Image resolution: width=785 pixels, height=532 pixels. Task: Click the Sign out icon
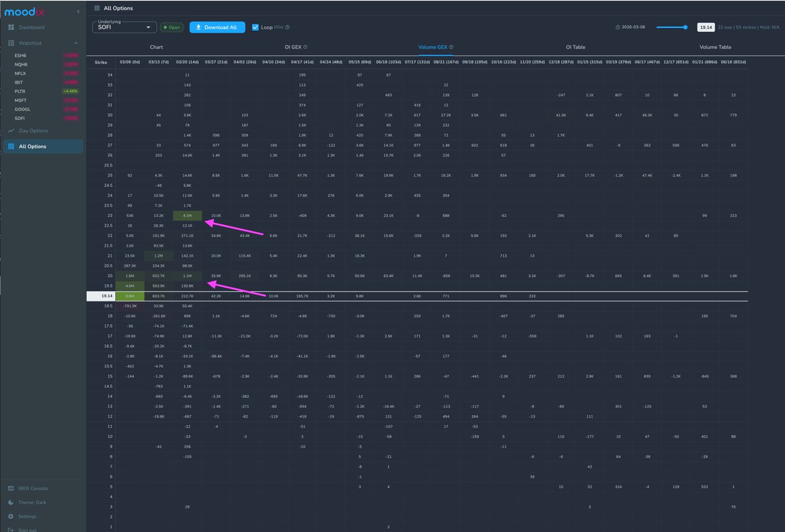(x=12, y=529)
